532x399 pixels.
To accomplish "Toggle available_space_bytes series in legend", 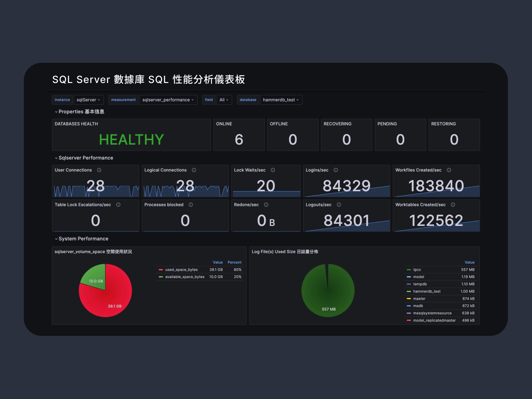I will pos(184,277).
